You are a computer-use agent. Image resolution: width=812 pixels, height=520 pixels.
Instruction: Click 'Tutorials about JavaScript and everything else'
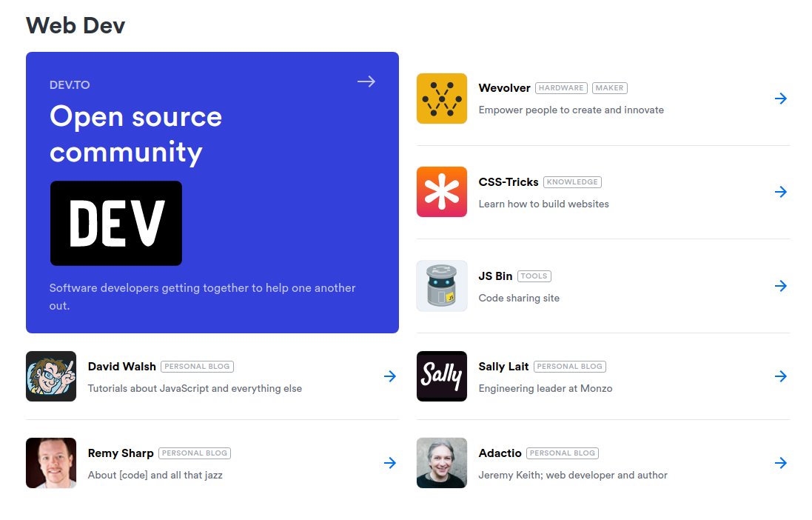click(195, 388)
